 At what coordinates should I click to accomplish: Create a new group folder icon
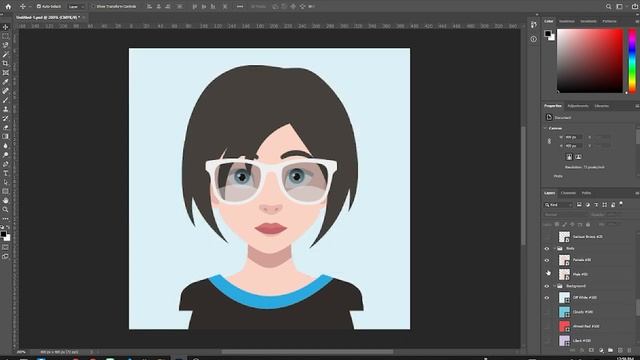(x=610, y=350)
